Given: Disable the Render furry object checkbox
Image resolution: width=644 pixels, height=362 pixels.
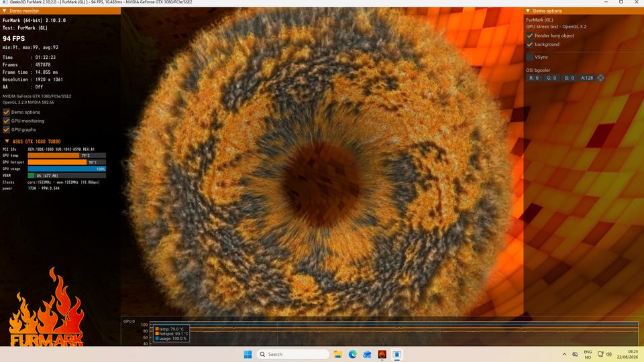Looking at the screenshot, I should coord(530,36).
